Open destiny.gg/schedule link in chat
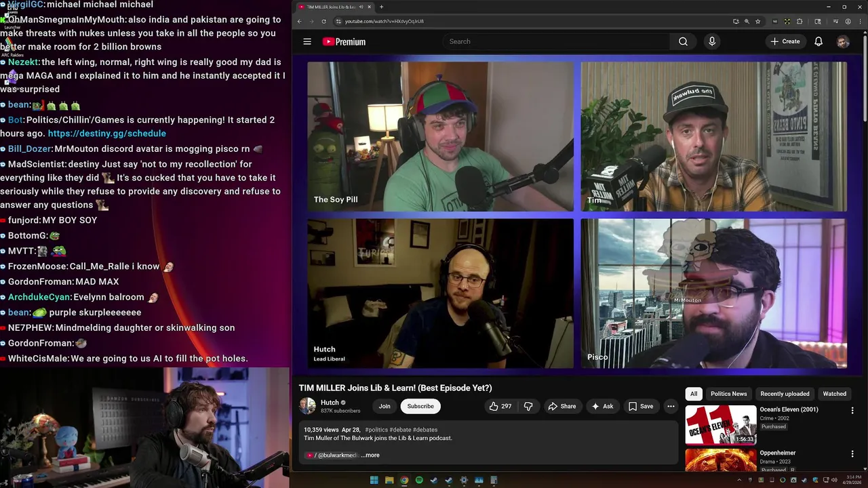Viewport: 868px width, 488px height. pos(107,134)
